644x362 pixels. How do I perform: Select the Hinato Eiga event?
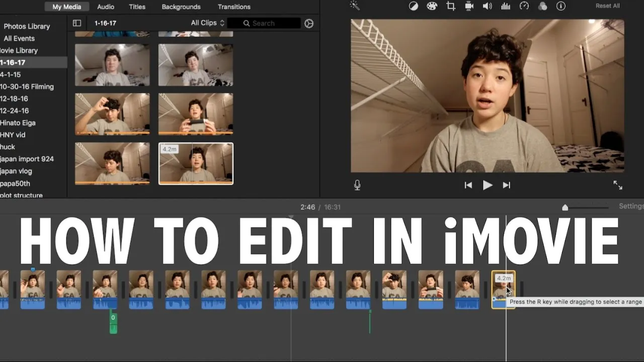point(18,123)
